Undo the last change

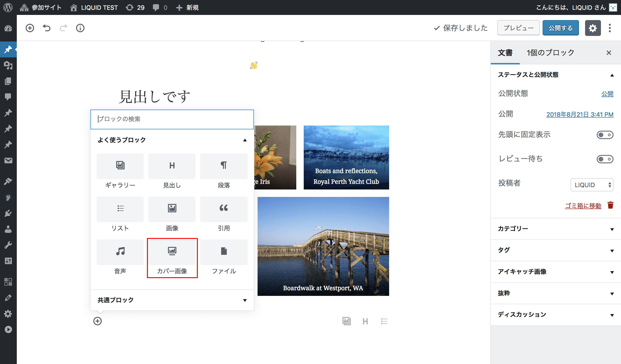47,28
